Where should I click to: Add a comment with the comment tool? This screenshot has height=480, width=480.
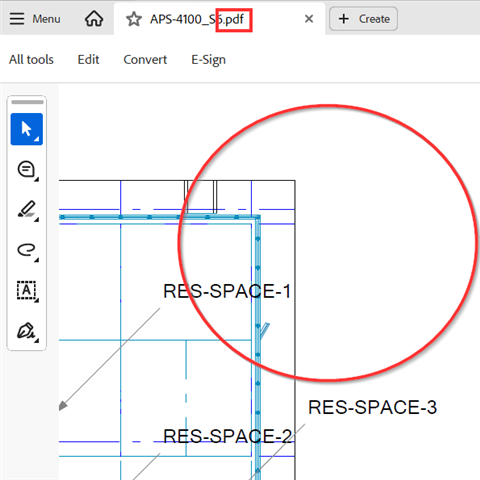27,170
